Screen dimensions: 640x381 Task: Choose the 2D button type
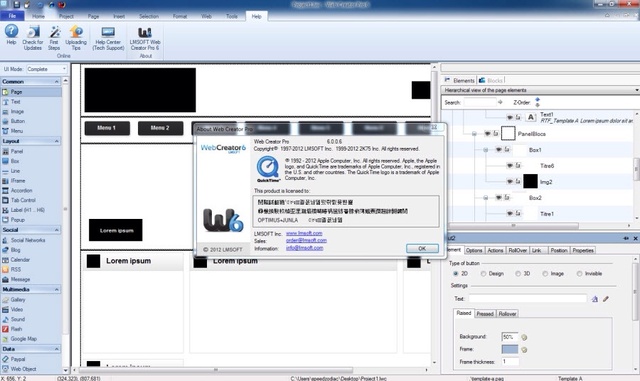456,274
